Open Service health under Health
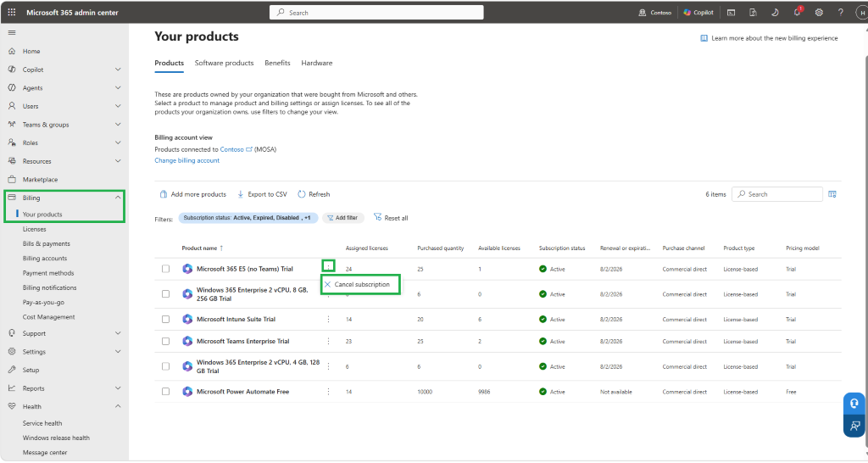Image resolution: width=868 pixels, height=463 pixels. [x=42, y=423]
